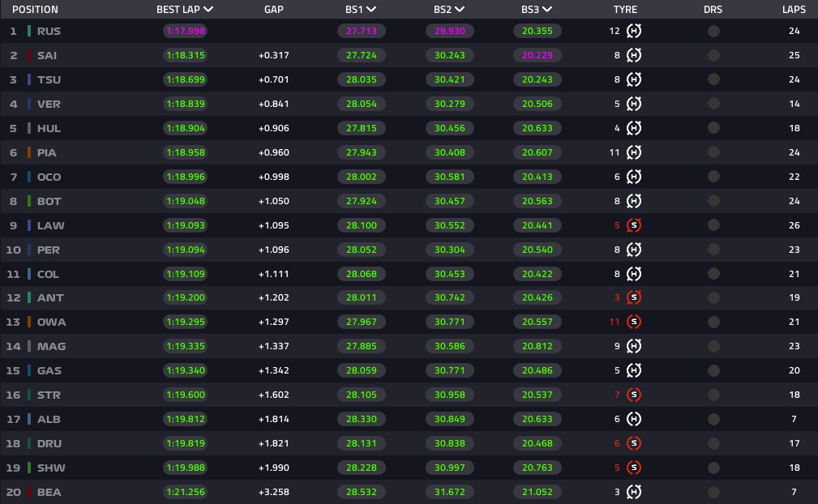The image size is (818, 504).
Task: Click the hard tyre icon for BEA
Action: coord(633,492)
